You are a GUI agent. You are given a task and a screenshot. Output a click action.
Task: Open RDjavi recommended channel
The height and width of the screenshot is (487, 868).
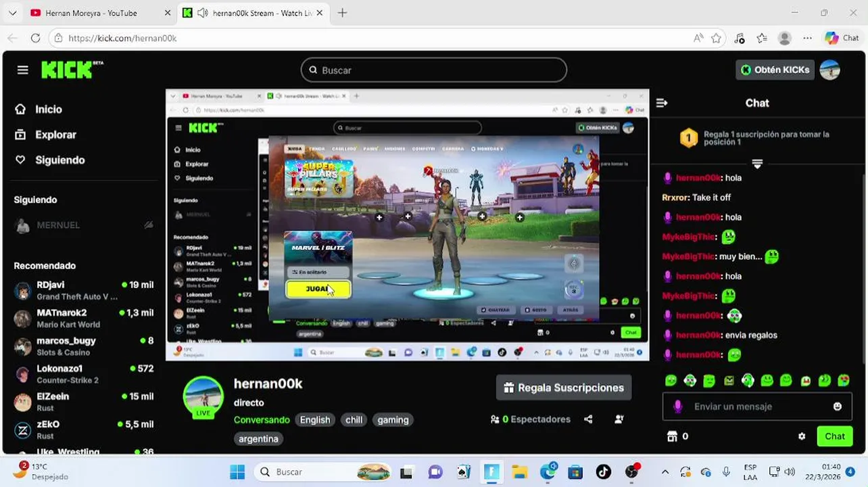tap(84, 290)
